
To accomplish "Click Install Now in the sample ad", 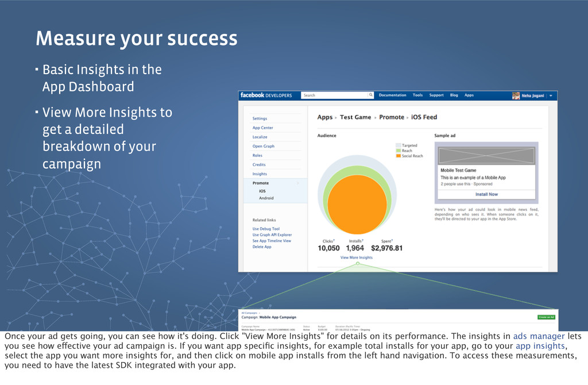I will click(x=486, y=194).
